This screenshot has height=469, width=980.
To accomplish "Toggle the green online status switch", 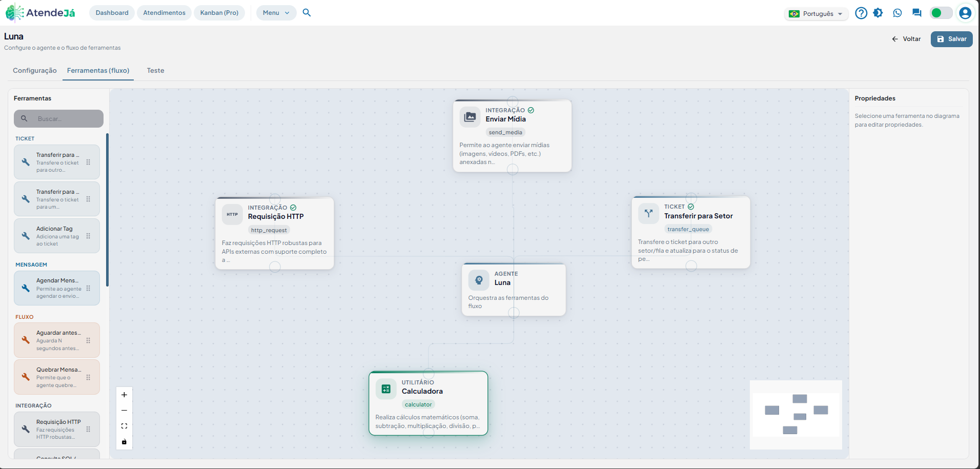I will coord(941,13).
